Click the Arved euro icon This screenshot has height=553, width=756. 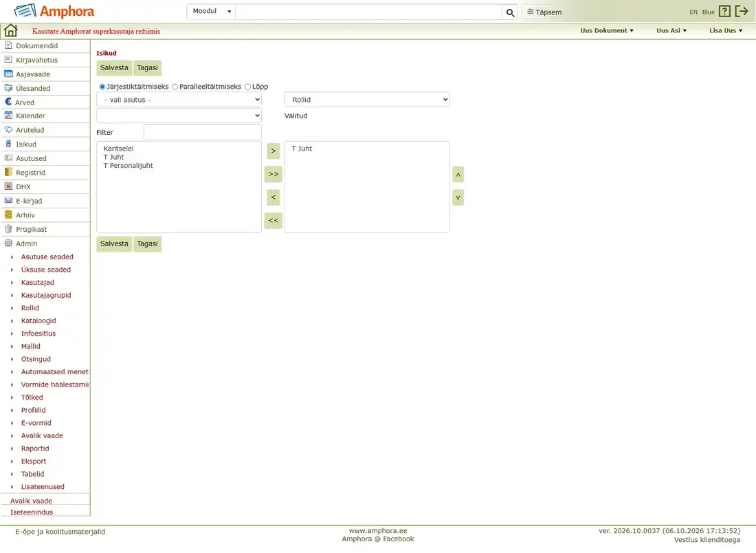pos(8,102)
